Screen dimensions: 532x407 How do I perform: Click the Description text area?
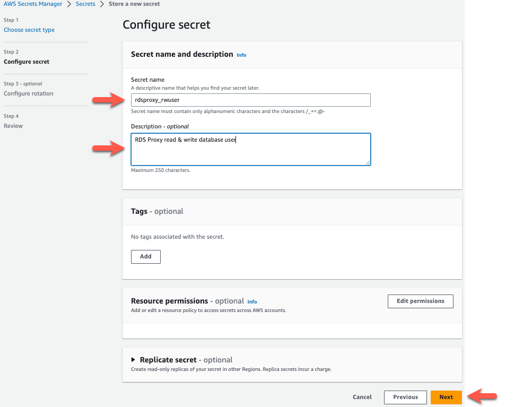click(250, 149)
